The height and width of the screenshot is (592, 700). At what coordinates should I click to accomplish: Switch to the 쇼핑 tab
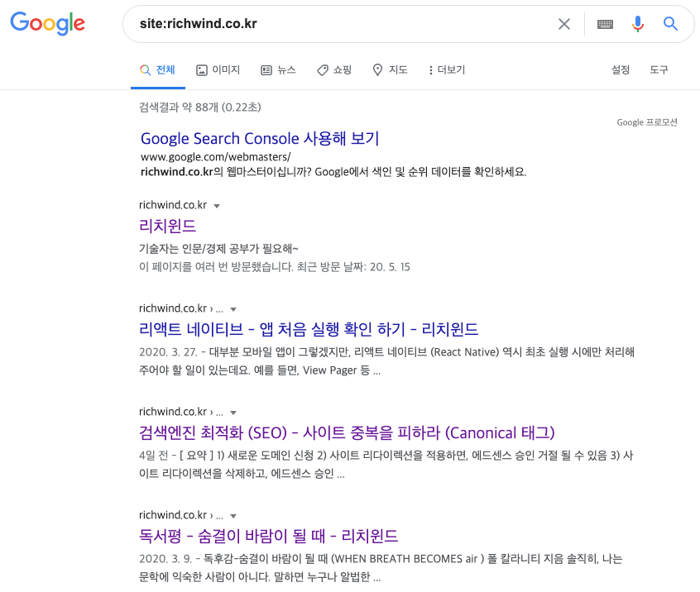point(334,70)
